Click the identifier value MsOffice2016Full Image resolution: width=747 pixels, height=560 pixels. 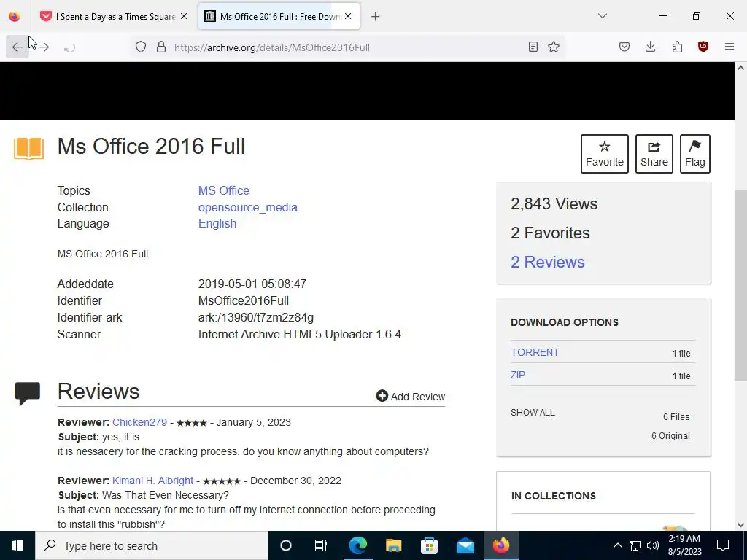[x=244, y=300]
